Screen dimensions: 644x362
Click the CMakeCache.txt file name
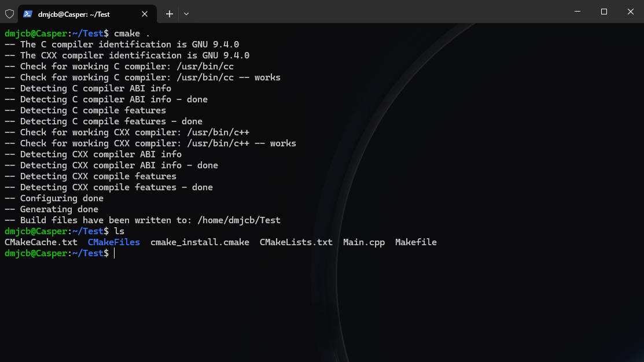(x=41, y=242)
